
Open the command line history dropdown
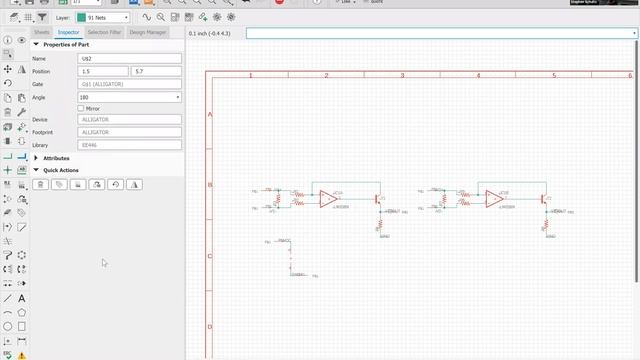(x=634, y=33)
